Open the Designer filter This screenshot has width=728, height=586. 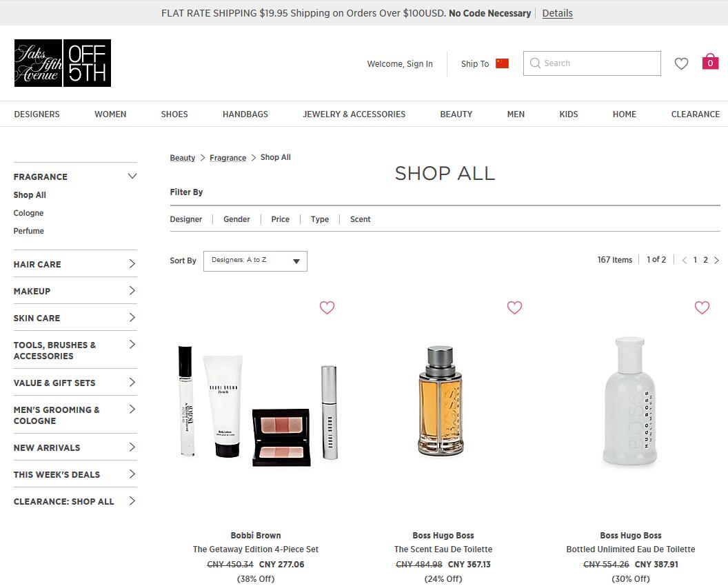[x=185, y=219]
